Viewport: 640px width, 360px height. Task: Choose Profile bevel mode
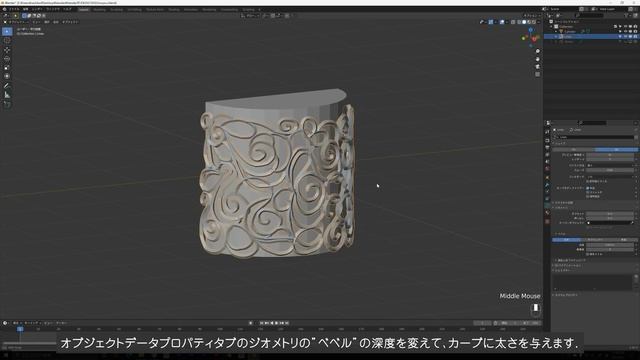pos(623,240)
